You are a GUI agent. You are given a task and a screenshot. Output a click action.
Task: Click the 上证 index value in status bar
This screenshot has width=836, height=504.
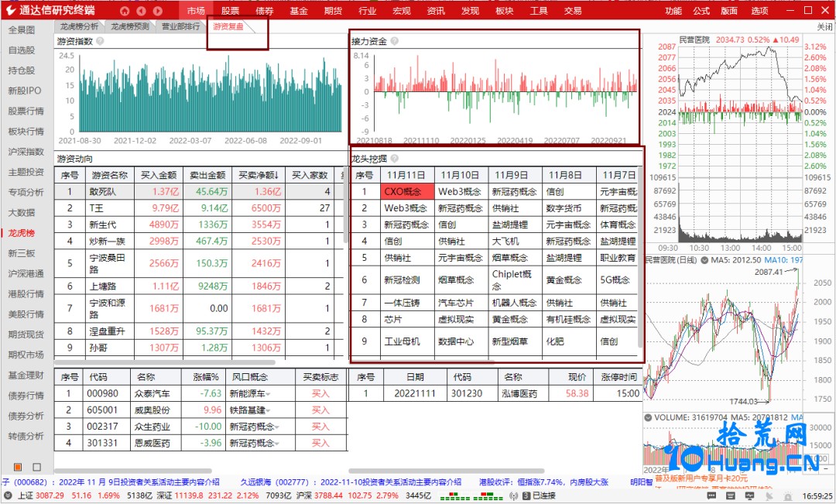click(x=50, y=495)
